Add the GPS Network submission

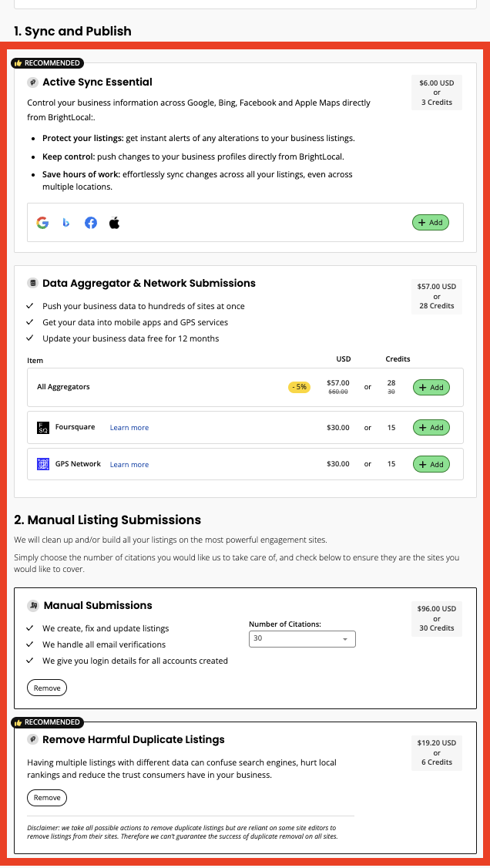(431, 464)
